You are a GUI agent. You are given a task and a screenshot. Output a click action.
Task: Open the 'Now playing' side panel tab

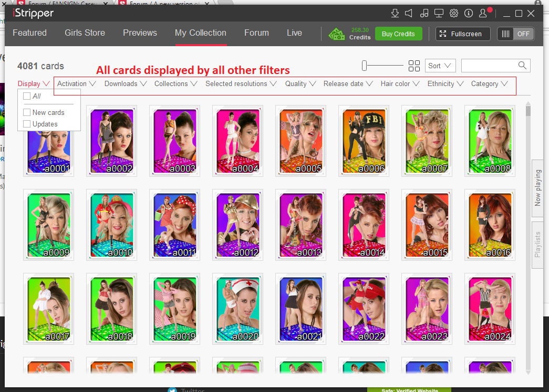pyautogui.click(x=537, y=188)
